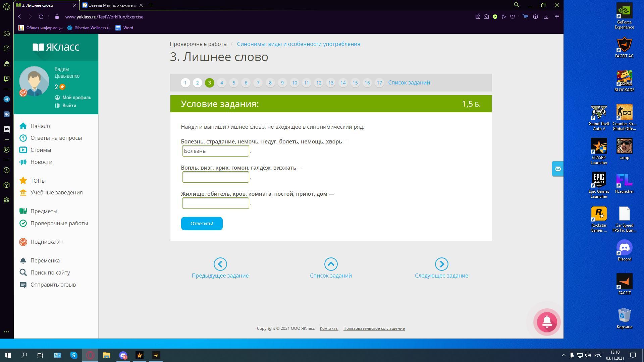Click the heart bookmark icon in address bar
This screenshot has width=644, height=362.
(x=513, y=17)
